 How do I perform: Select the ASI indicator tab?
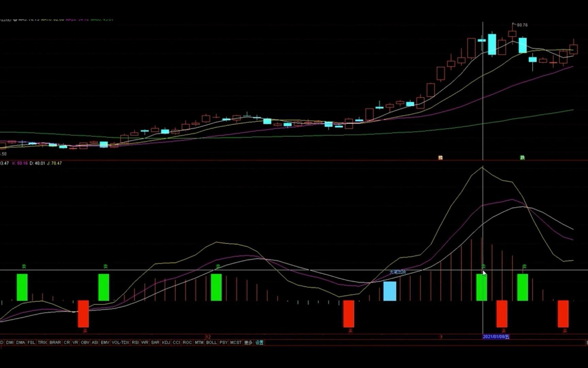coord(95,342)
